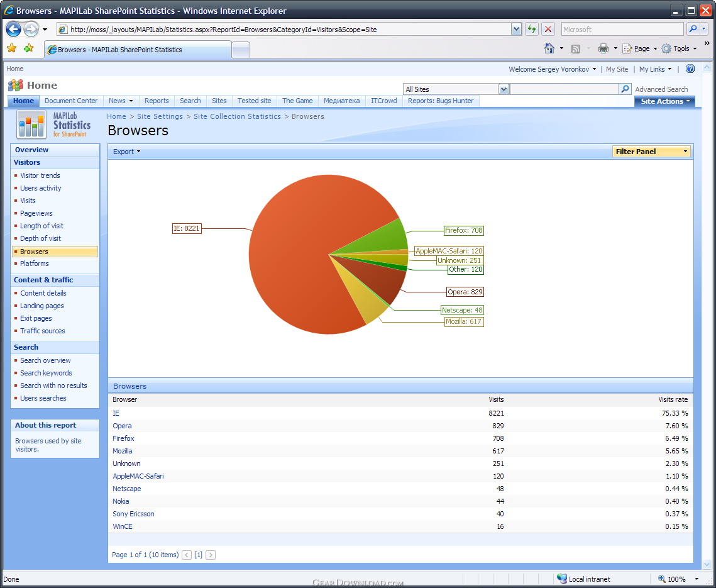The height and width of the screenshot is (588, 716).
Task: Click the Sony Ericsson row link
Action: (x=133, y=514)
